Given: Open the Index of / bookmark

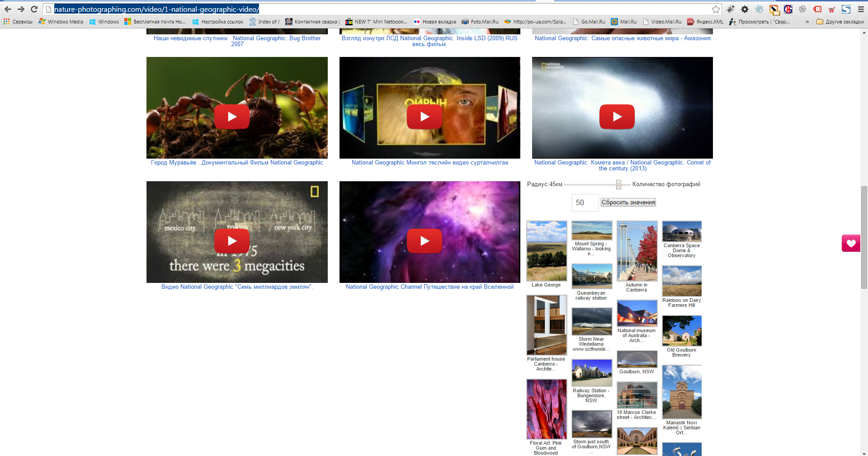Looking at the screenshot, I should point(265,22).
